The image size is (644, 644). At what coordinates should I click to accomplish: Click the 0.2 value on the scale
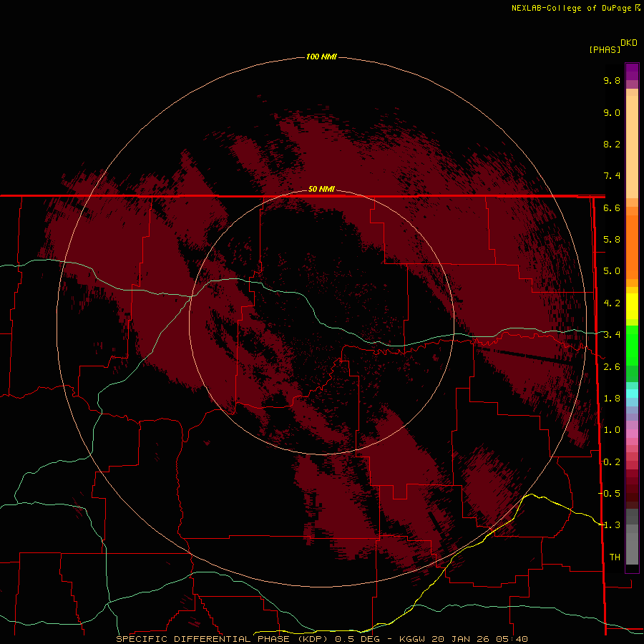[612, 462]
